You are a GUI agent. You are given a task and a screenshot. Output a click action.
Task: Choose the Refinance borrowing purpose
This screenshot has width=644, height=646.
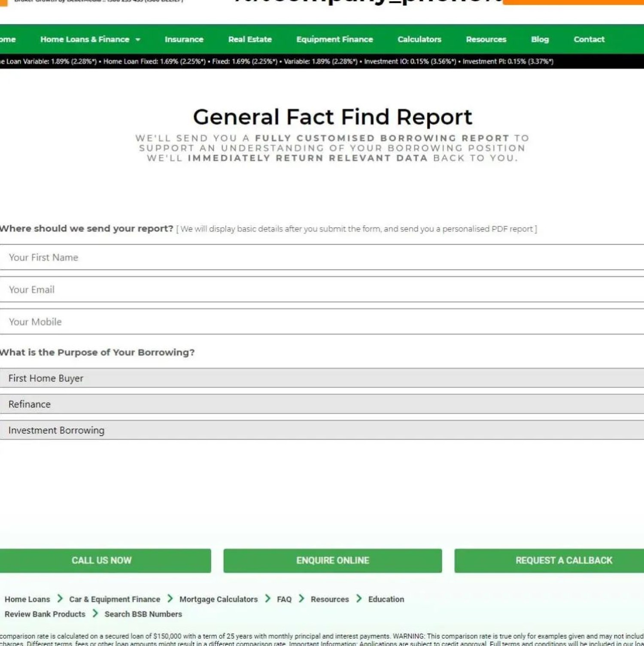pos(322,404)
